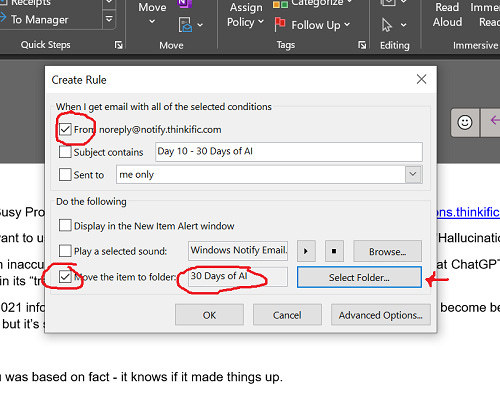This screenshot has width=500, height=396.
Task: Check the Sent to condition checkbox
Action: point(65,174)
